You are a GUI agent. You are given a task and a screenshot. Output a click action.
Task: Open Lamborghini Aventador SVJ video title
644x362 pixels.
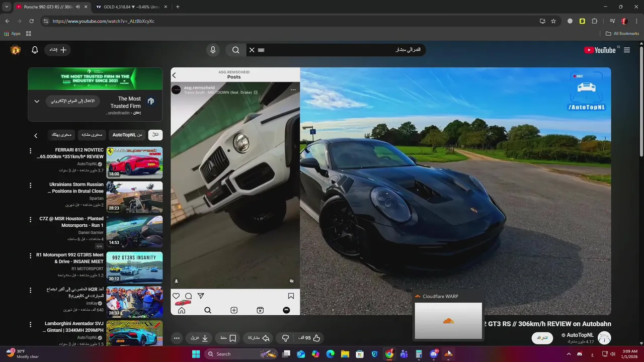click(73, 327)
